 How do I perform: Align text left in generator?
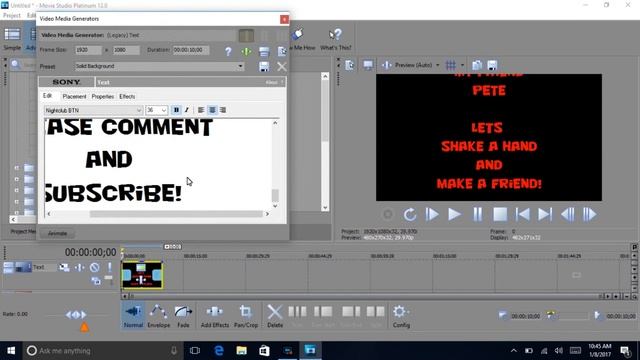tap(201, 110)
